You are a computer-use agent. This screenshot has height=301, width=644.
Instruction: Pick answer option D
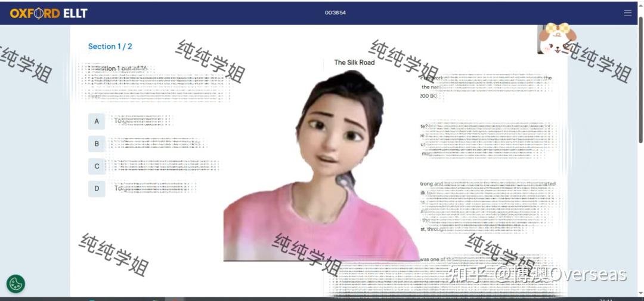pos(97,189)
